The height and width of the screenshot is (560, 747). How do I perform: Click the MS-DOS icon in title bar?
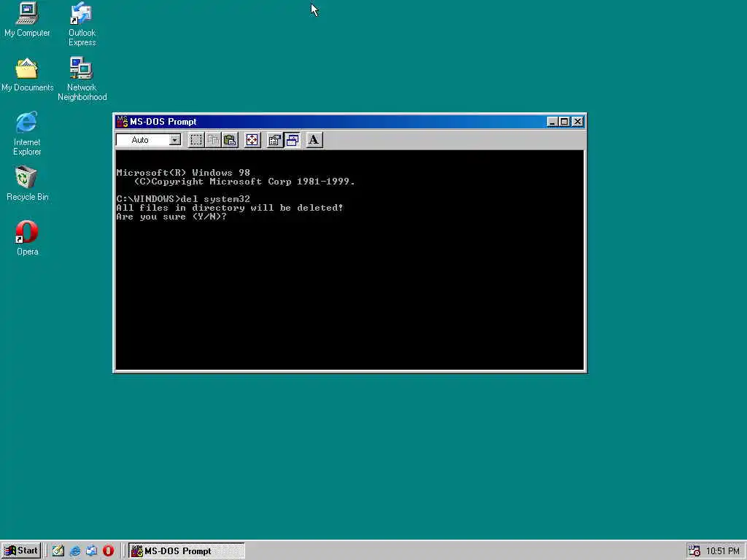pos(122,122)
